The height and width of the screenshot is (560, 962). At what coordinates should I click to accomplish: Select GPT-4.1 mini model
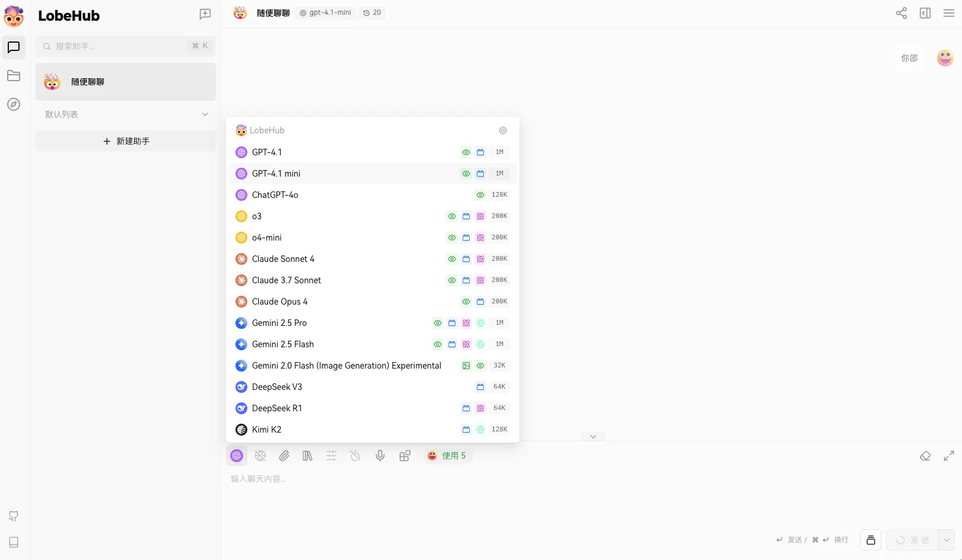click(372, 174)
